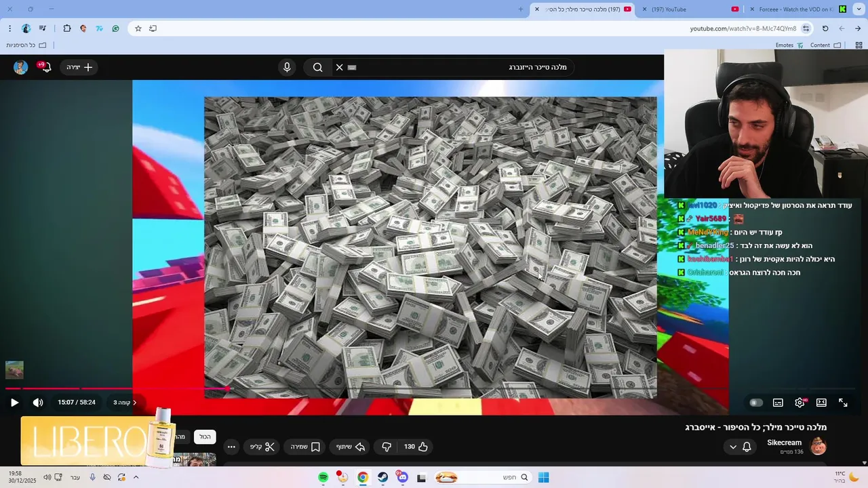Image resolution: width=868 pixels, height=488 pixels.
Task: Start voice search with the microphone
Action: [x=287, y=67]
